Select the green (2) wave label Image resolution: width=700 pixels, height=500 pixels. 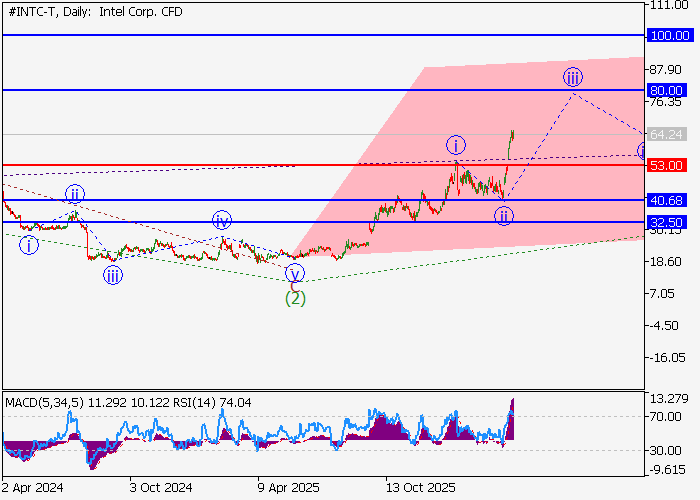click(295, 298)
